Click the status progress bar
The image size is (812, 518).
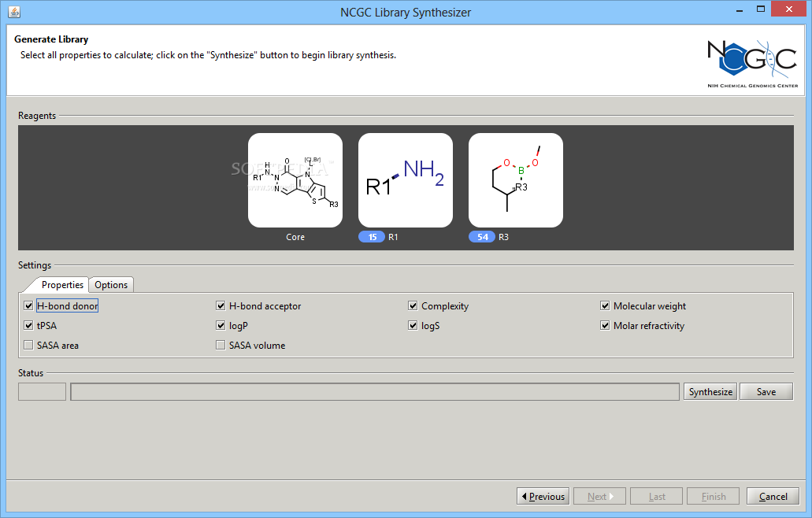tap(375, 392)
